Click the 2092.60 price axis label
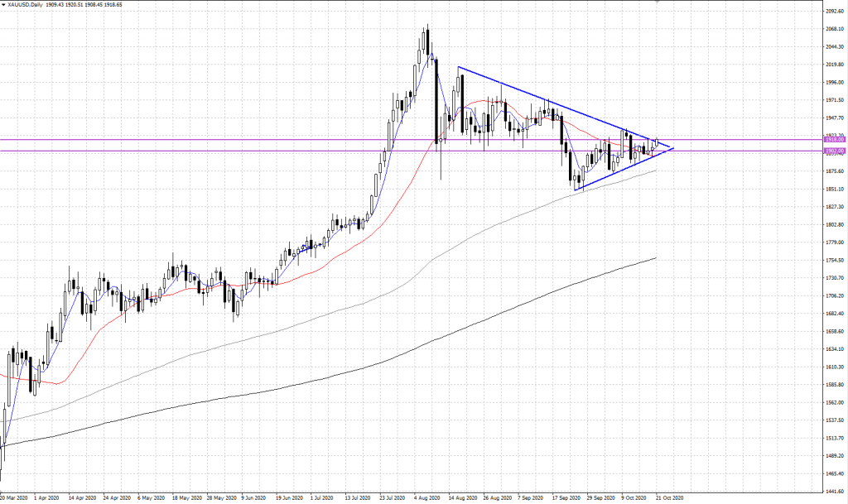Viewport: 848px width, 504px height. click(833, 11)
